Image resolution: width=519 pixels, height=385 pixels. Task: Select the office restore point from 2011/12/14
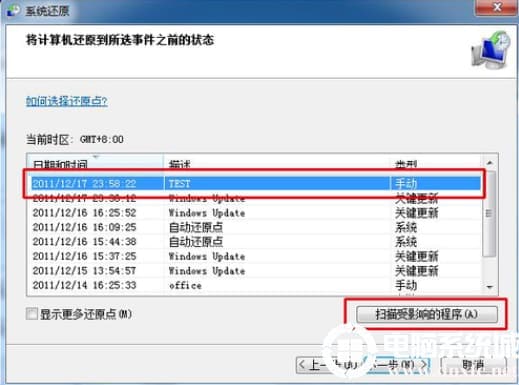(256, 285)
